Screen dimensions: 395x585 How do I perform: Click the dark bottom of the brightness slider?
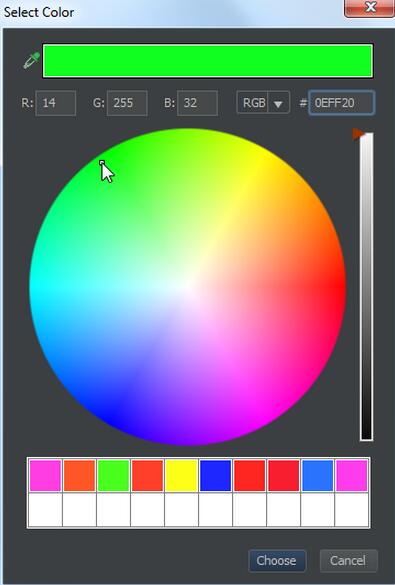point(366,429)
